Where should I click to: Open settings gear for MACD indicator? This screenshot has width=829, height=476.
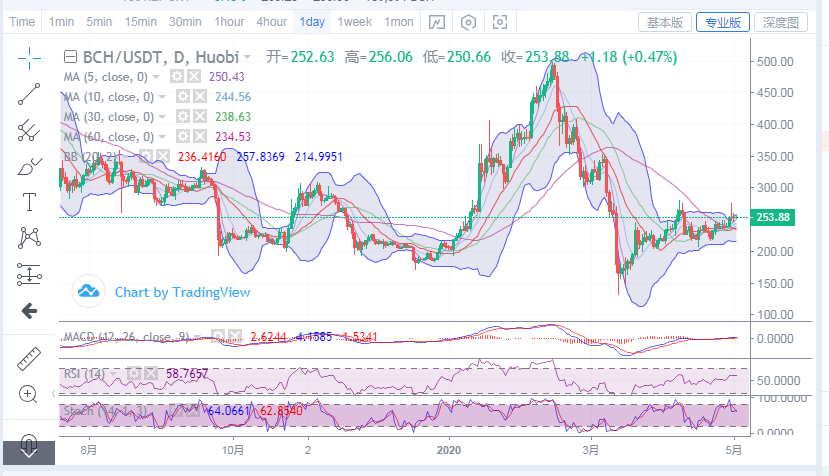click(x=218, y=336)
